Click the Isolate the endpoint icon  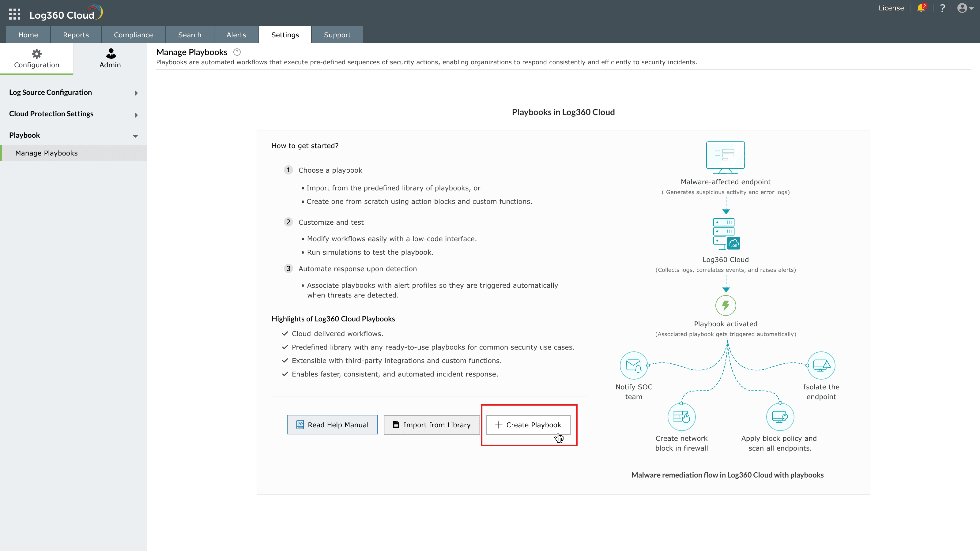(821, 365)
